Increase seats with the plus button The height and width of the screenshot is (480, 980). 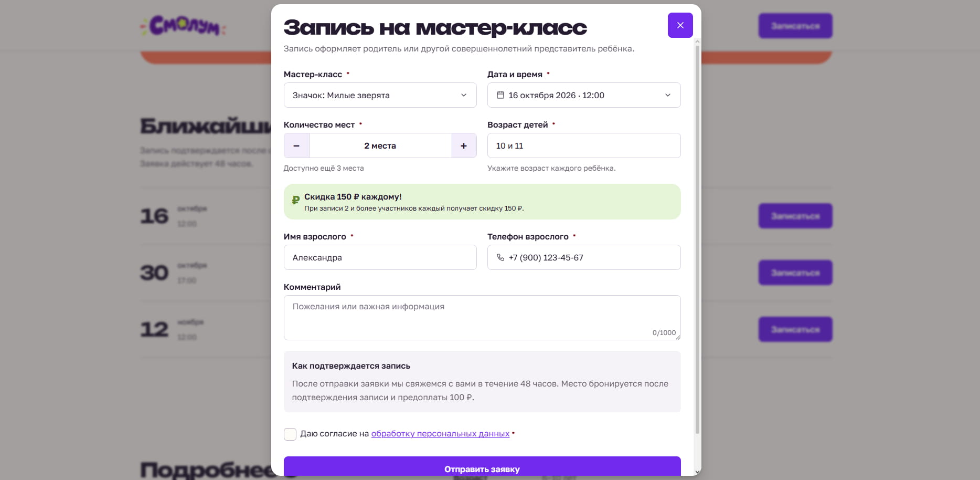coord(464,145)
